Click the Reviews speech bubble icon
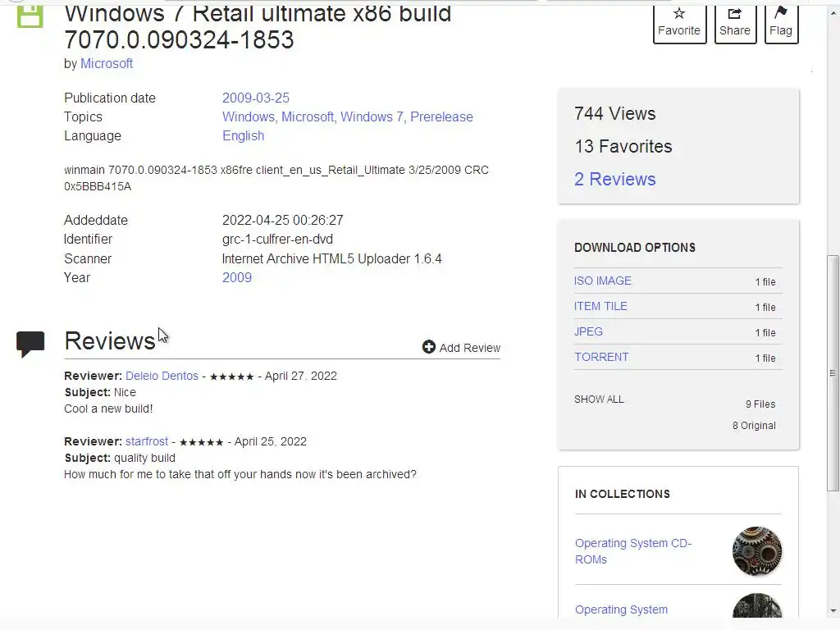840x630 pixels. 30,344
